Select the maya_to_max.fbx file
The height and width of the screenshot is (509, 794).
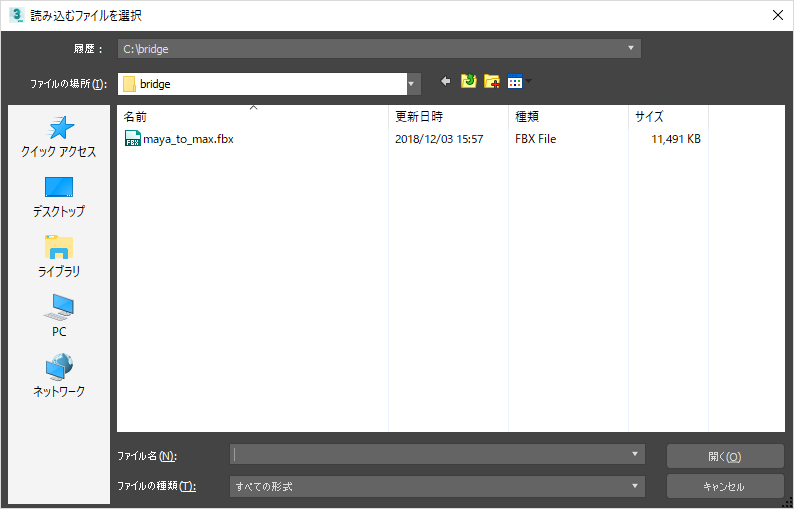187,139
